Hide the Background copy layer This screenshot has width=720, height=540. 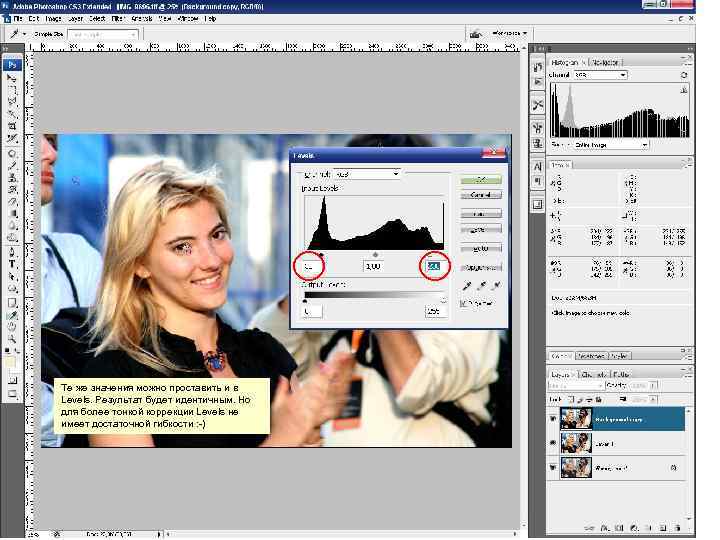point(553,419)
